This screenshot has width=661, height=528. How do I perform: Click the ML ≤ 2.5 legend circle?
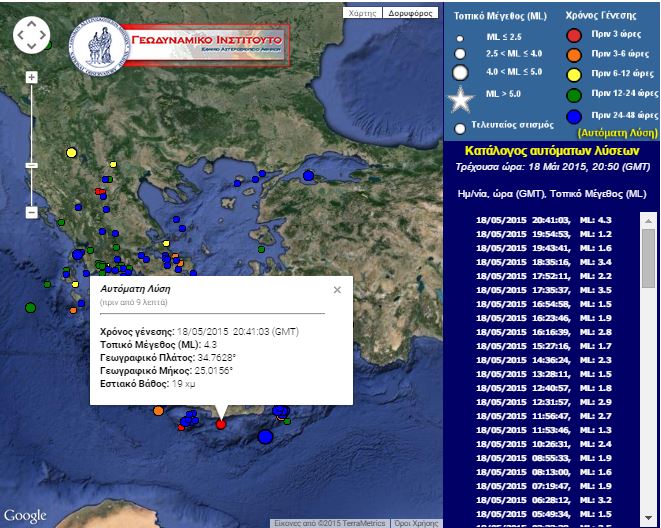(x=460, y=39)
